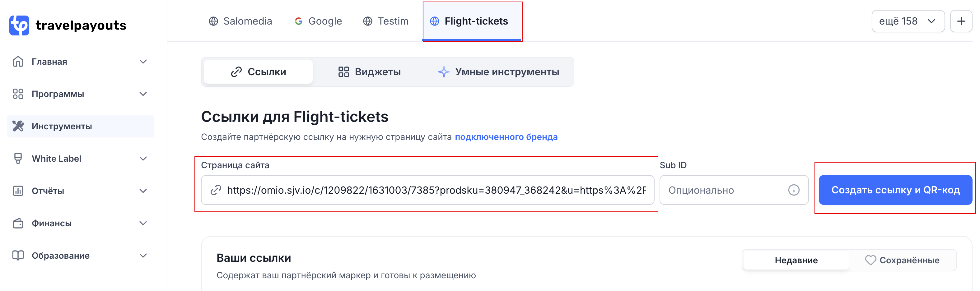This screenshot has height=291, width=980.
Task: Click the travelpayouts logo icon
Action: coord(19,25)
